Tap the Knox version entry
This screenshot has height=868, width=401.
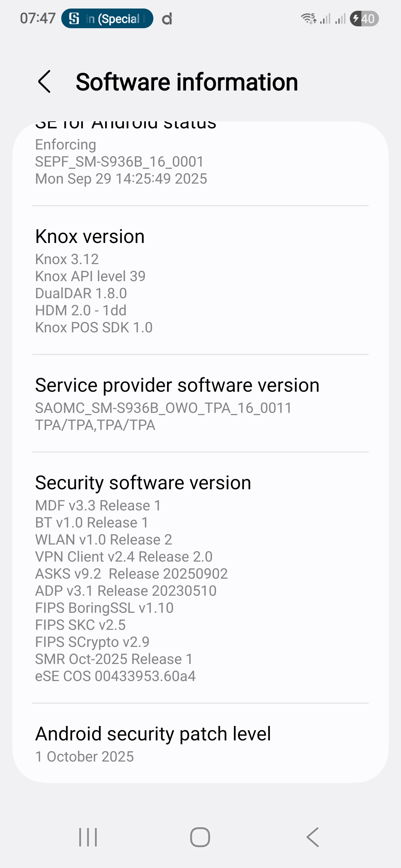[x=90, y=237]
